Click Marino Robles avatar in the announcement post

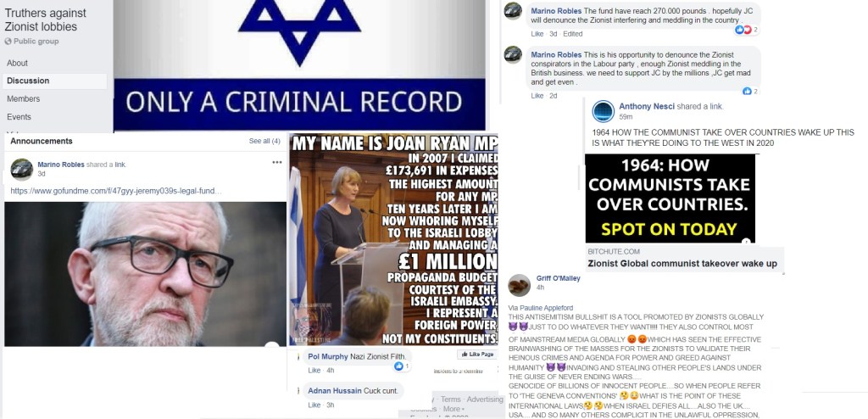(x=21, y=169)
